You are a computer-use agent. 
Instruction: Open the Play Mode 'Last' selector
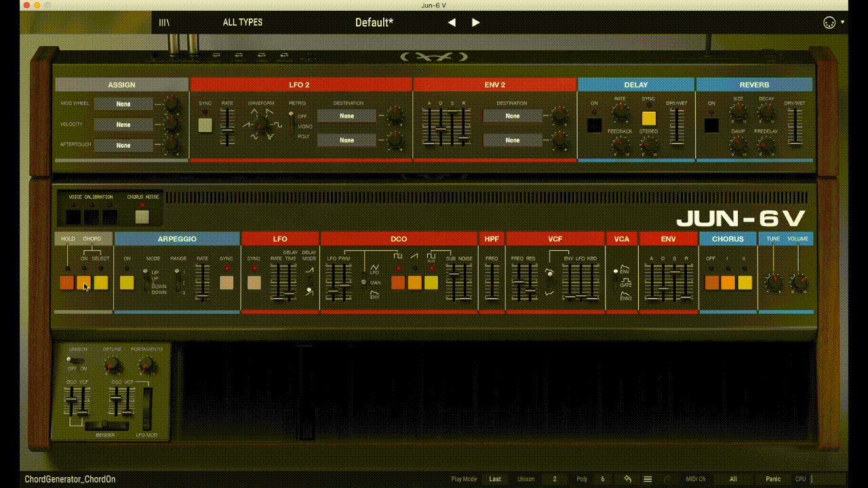coord(495,479)
